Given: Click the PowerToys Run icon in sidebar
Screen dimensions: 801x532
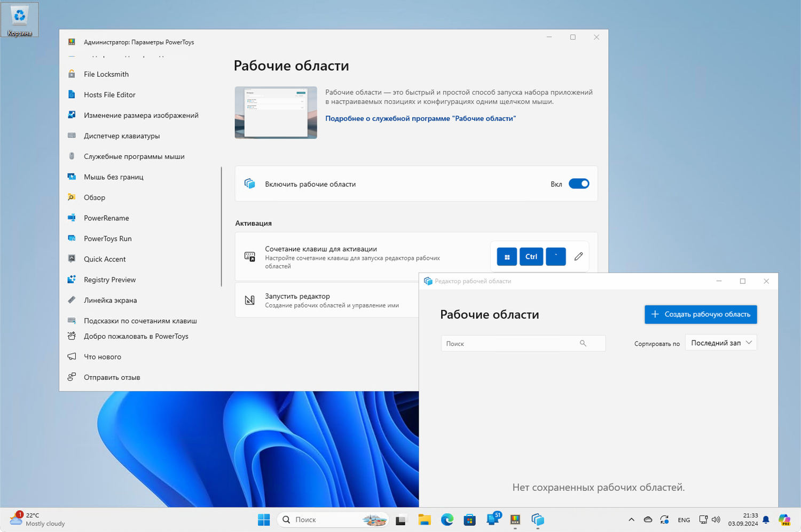Looking at the screenshot, I should click(72, 239).
